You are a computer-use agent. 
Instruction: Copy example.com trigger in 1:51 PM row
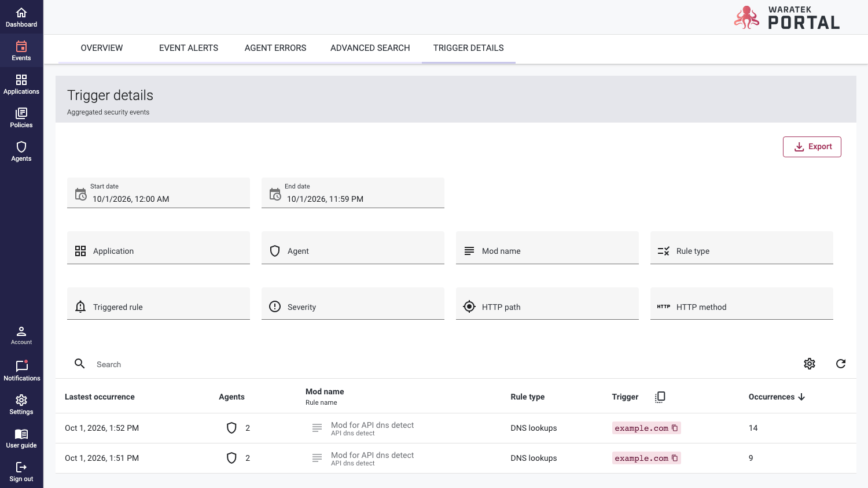click(x=675, y=458)
